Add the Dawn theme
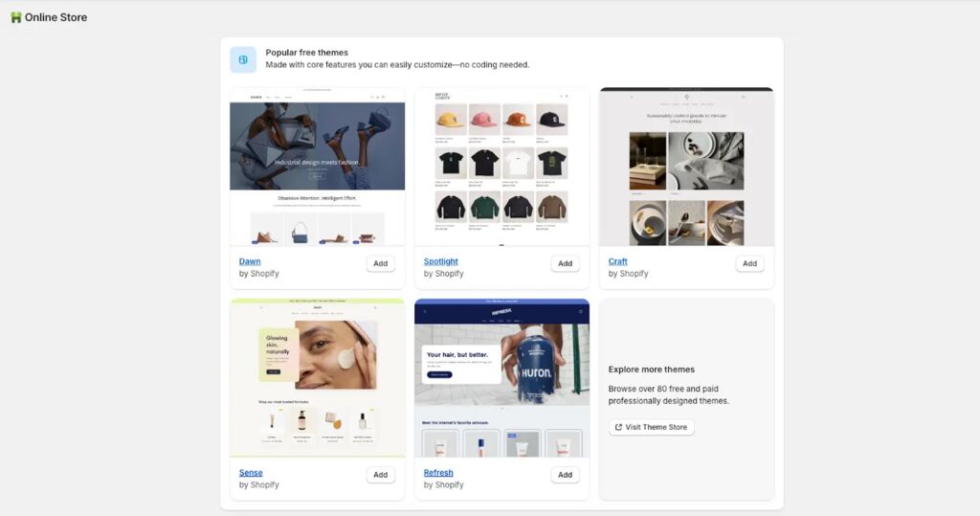 pyautogui.click(x=381, y=263)
